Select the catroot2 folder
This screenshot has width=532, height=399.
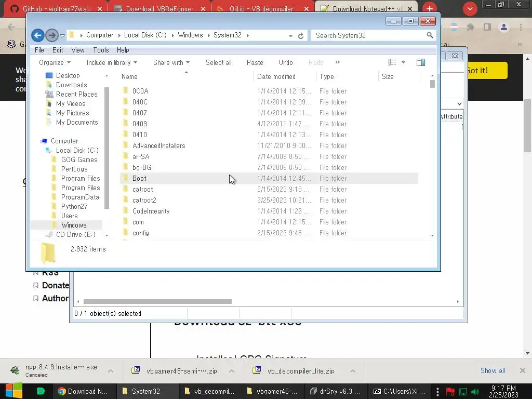[x=269, y=200]
